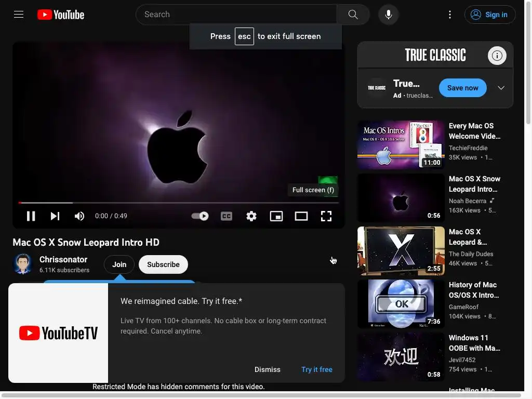This screenshot has height=399, width=532.
Task: Click the ad info icon
Action: click(x=497, y=55)
